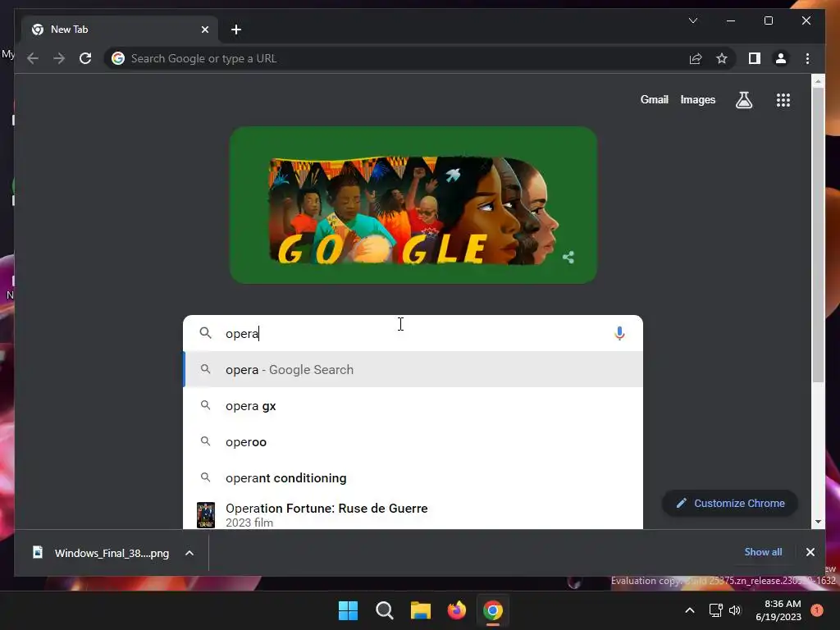Open tab search dropdown arrow
The height and width of the screenshot is (630, 840).
pyautogui.click(x=692, y=21)
